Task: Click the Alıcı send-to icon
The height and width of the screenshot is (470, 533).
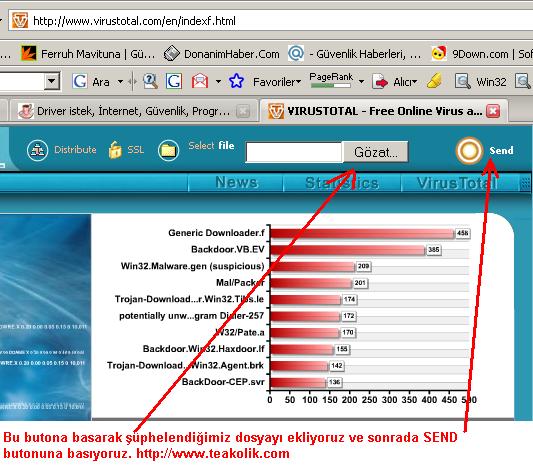Action: 380,82
